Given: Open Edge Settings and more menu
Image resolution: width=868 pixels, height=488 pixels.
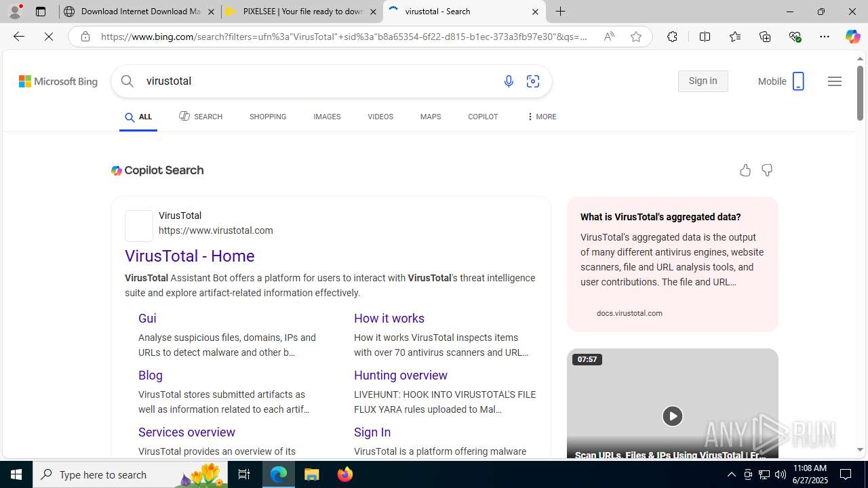Looking at the screenshot, I should coord(824,37).
